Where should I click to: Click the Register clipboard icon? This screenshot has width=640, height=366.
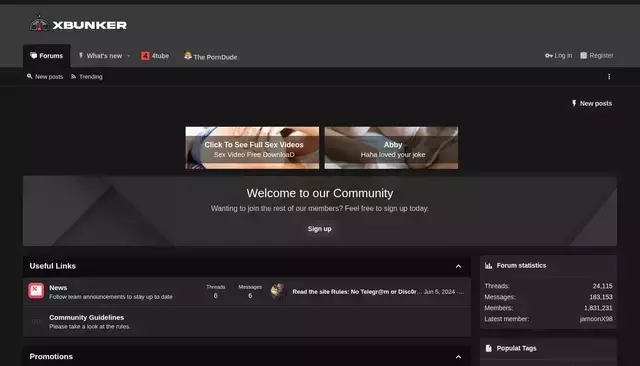[584, 55]
